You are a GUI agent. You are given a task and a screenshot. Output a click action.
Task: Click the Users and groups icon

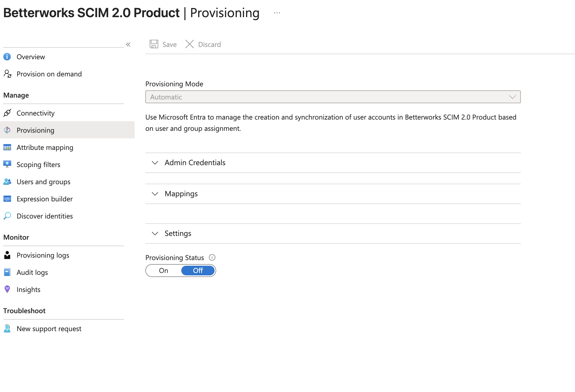[x=7, y=182]
